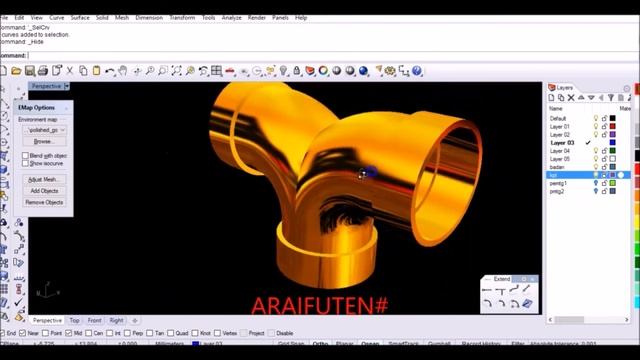This screenshot has height=360, width=640.
Task: Enable the Quad osnap checkbox
Action: pyautogui.click(x=171, y=333)
